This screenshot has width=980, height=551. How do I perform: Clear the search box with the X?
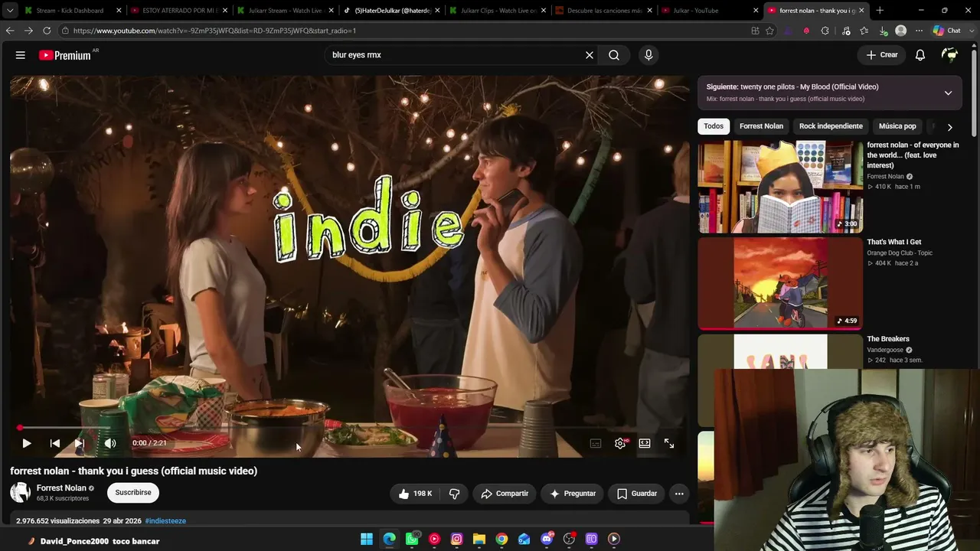point(590,55)
